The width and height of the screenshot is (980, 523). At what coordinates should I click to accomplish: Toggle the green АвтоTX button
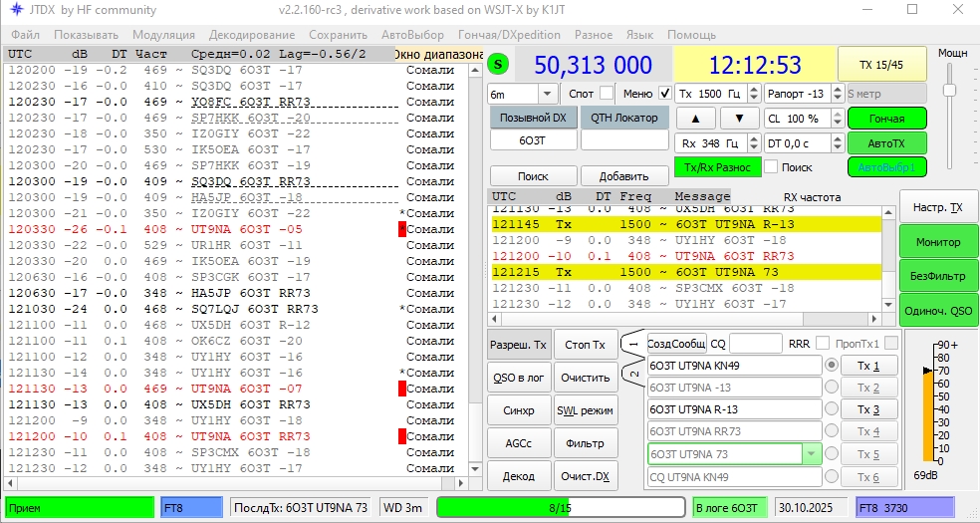point(886,143)
